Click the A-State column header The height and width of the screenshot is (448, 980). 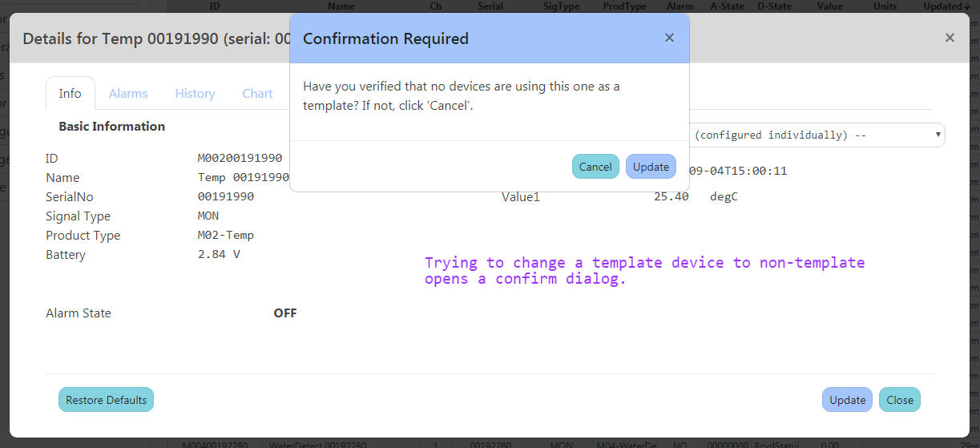point(727,6)
